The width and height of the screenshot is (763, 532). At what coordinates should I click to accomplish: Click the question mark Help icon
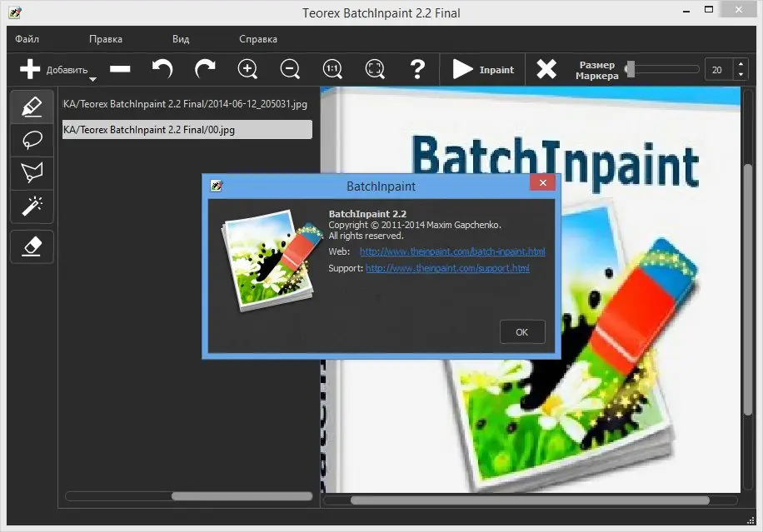tap(417, 69)
